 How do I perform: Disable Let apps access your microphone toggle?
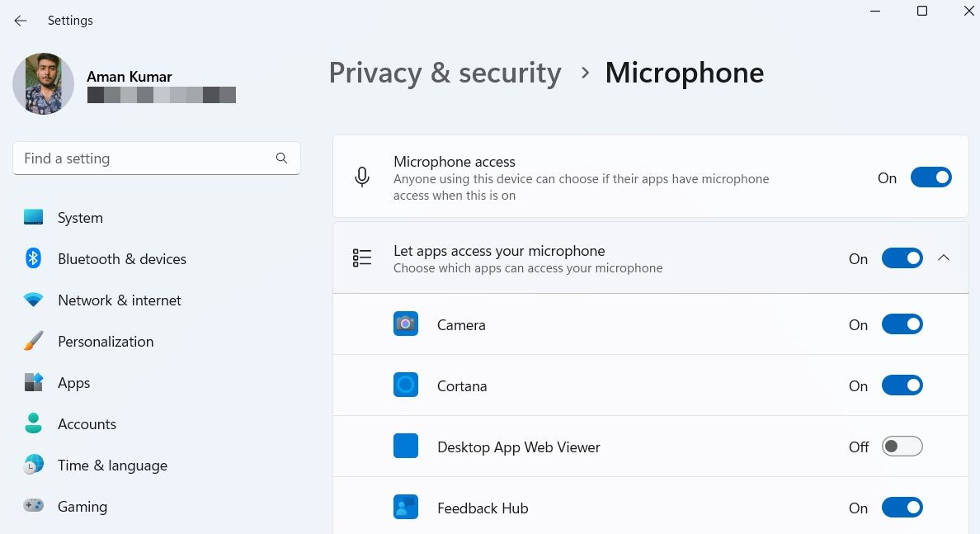902,258
